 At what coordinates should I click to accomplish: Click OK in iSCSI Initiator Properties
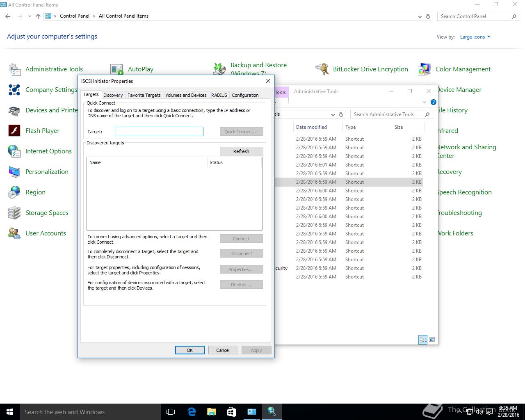(x=190, y=350)
